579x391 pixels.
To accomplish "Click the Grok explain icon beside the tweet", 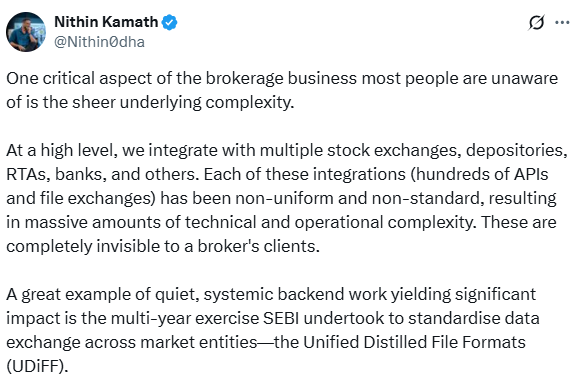I will pos(536,23).
